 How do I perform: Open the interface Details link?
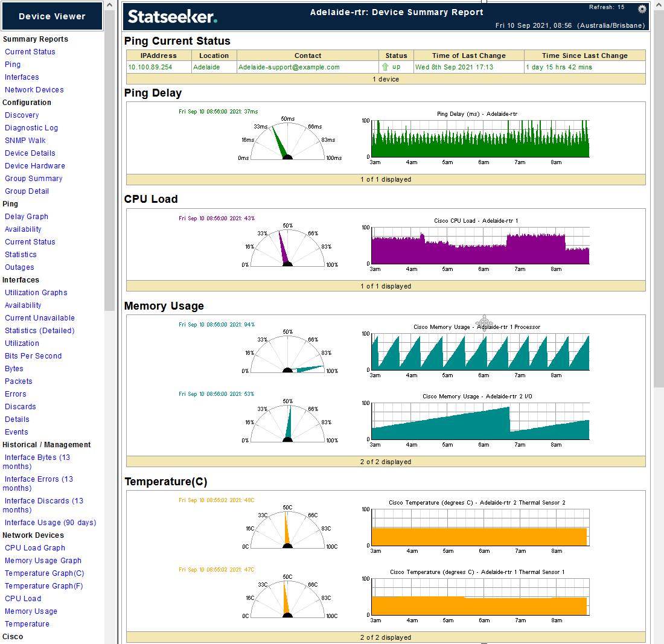[x=18, y=419]
